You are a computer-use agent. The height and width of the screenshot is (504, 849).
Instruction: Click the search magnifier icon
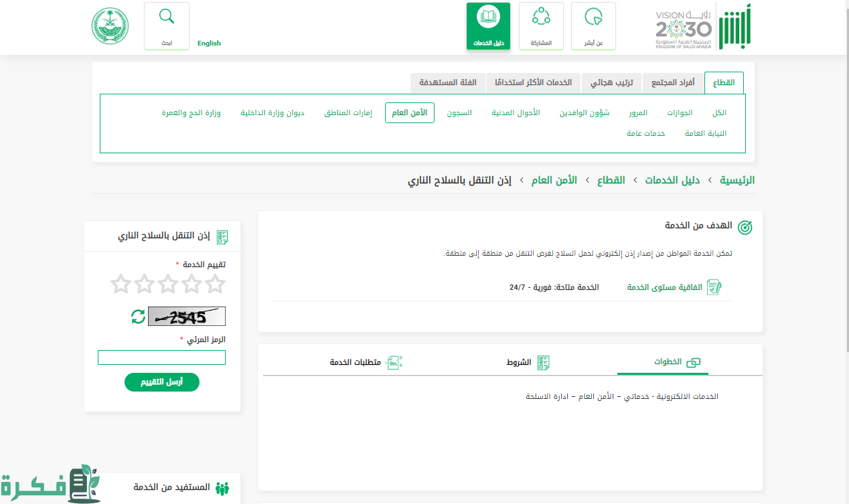166,17
